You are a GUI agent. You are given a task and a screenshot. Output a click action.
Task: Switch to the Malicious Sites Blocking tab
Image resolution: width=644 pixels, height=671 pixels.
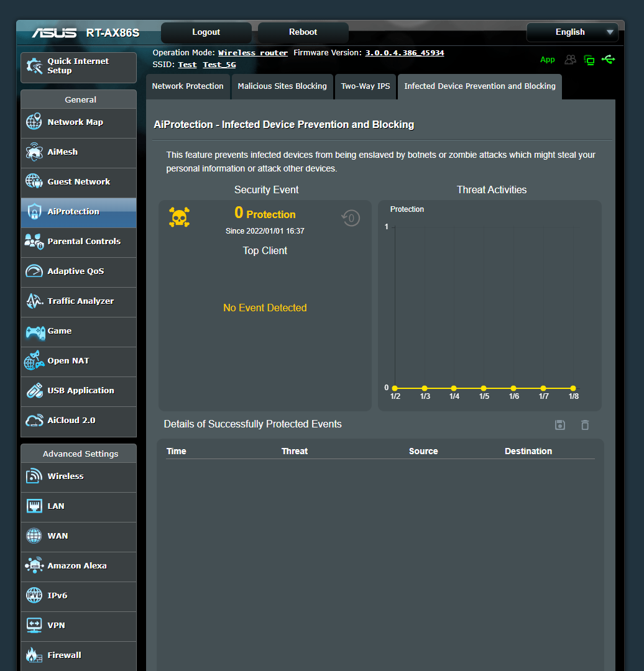[282, 86]
